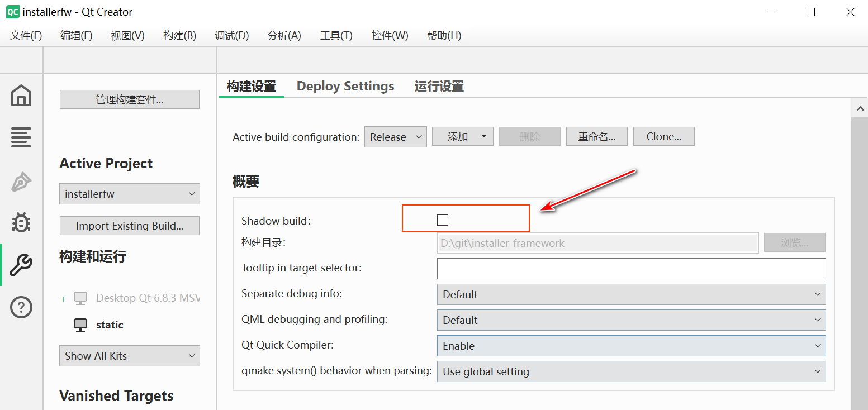Open Design mode pen icon
This screenshot has width=868, height=410.
click(21, 182)
